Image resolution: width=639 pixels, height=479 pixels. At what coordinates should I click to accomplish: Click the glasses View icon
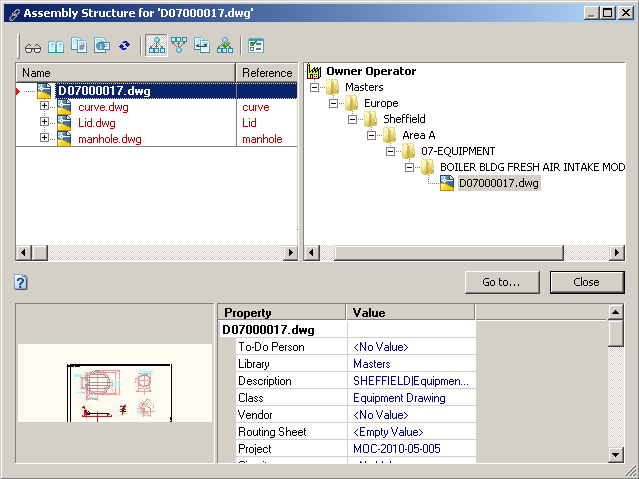coord(33,47)
